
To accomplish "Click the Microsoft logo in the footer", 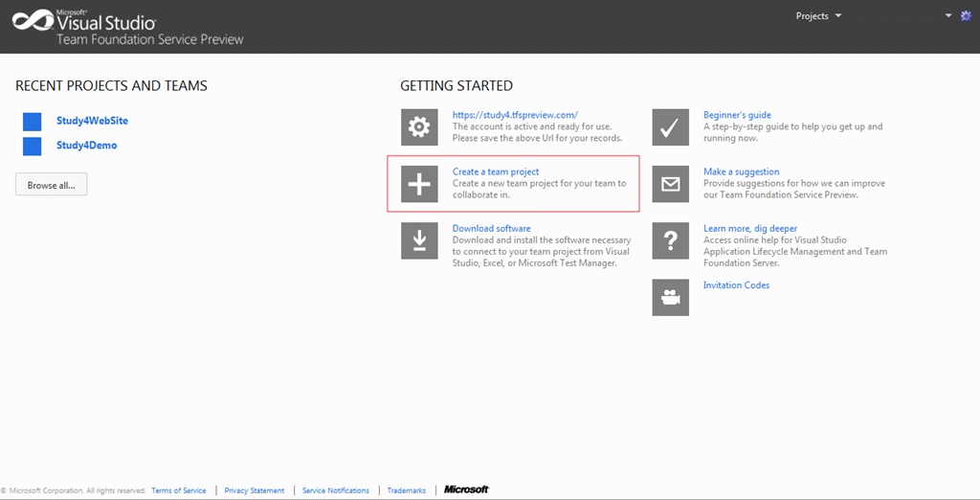I will [467, 489].
